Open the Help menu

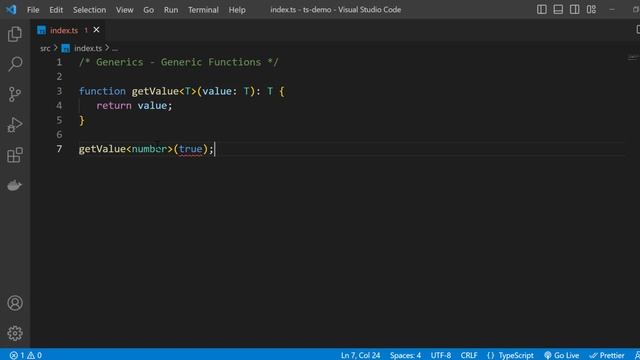pyautogui.click(x=237, y=10)
